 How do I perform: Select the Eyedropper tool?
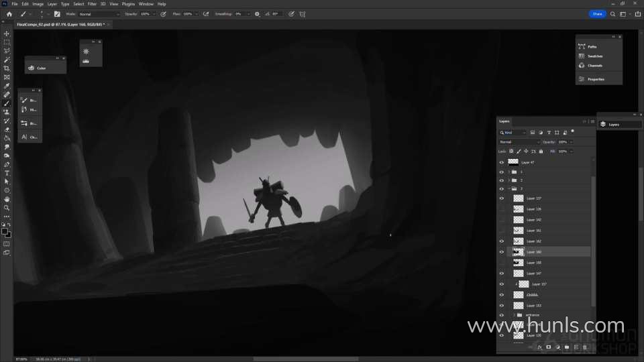7,86
